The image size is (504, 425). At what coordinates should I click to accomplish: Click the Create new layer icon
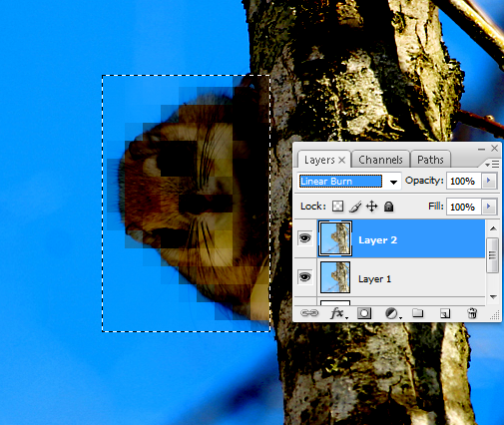(x=445, y=313)
